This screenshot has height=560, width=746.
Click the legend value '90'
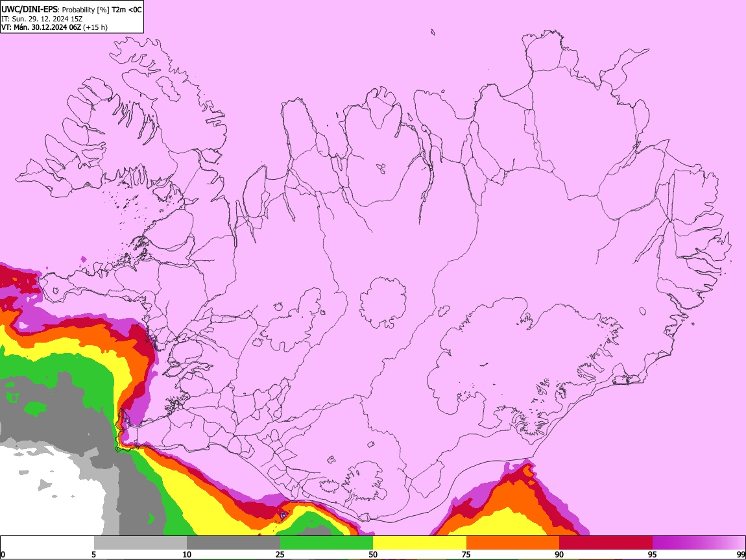[559, 554]
